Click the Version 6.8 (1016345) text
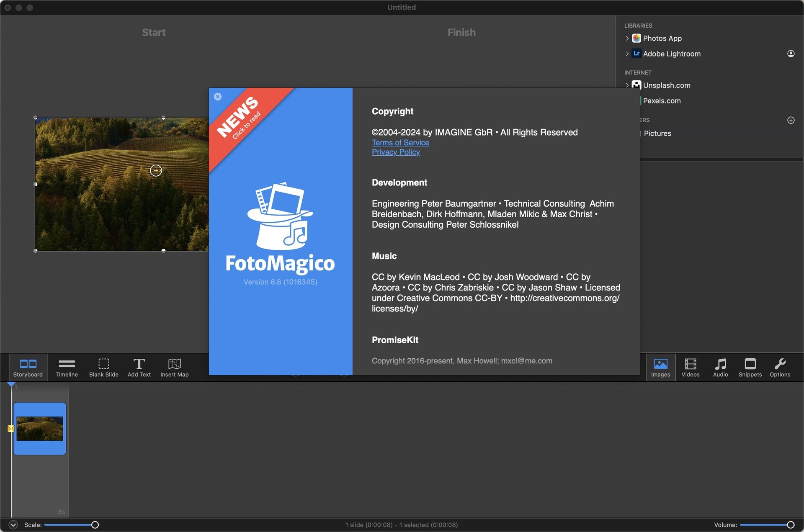Image resolution: width=804 pixels, height=532 pixels. point(280,282)
